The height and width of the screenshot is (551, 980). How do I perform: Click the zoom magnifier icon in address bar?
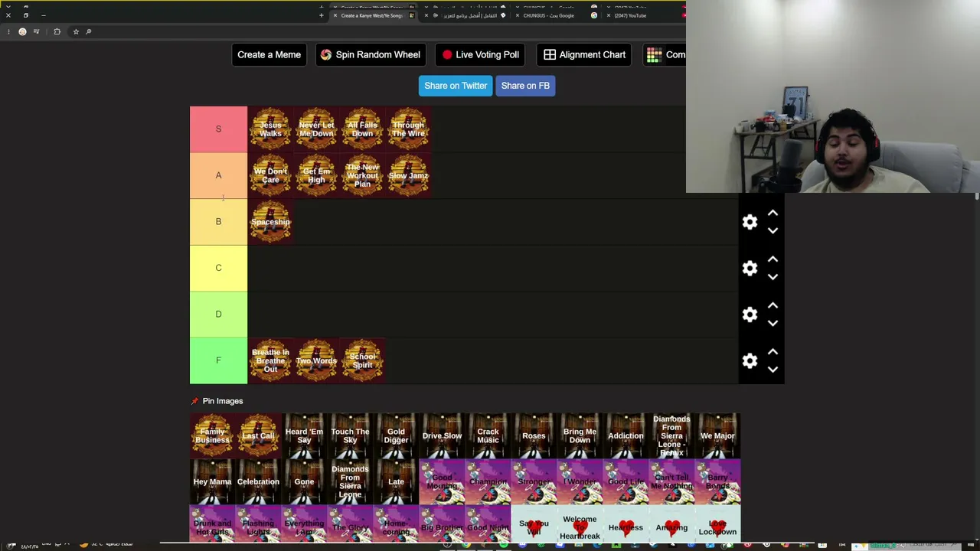click(89, 31)
